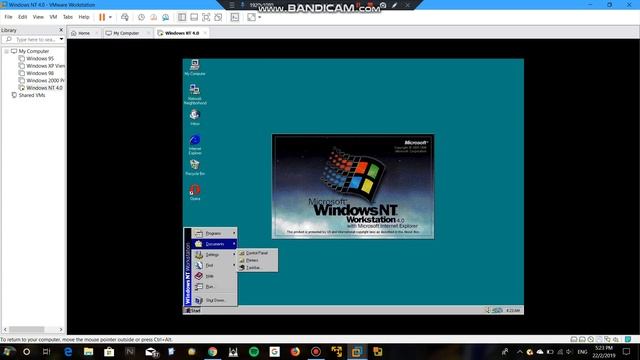Screen dimensions: 640x360
Task: Open Google Chrome from the host taskbar
Action: click(213, 351)
